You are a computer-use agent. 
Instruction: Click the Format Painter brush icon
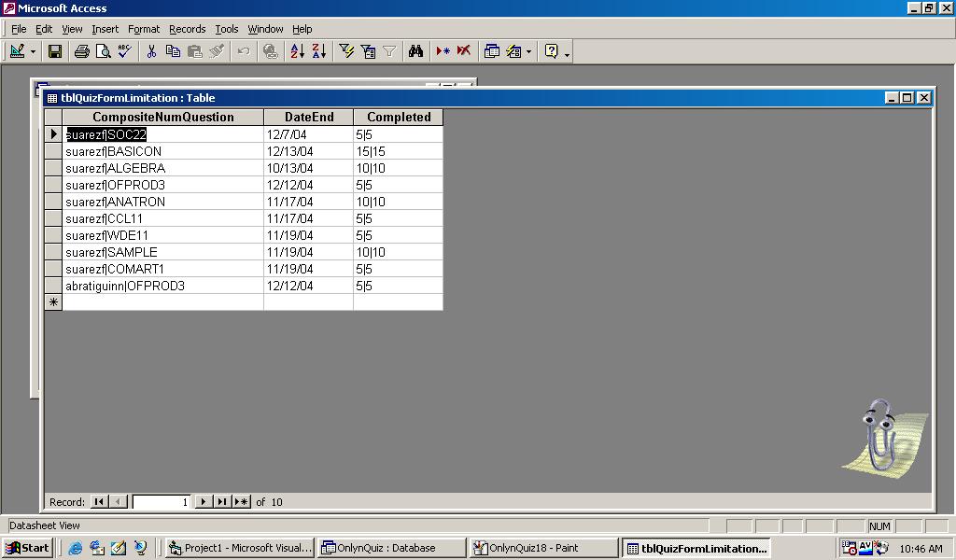click(x=217, y=51)
